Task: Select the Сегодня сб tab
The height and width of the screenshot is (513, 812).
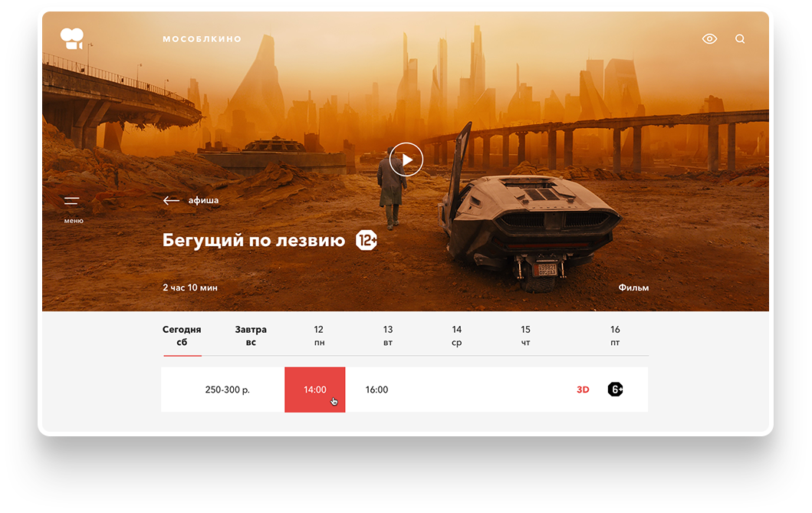Action: [182, 336]
